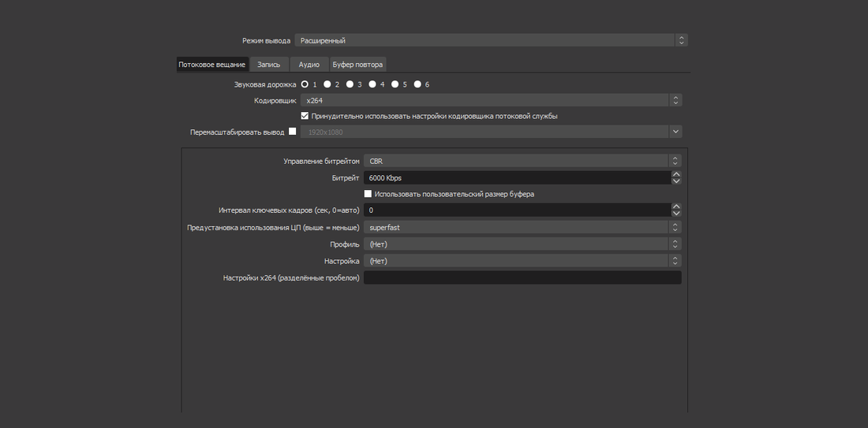This screenshot has height=428, width=868.
Task: Switch to the Запись tab
Action: tap(269, 65)
